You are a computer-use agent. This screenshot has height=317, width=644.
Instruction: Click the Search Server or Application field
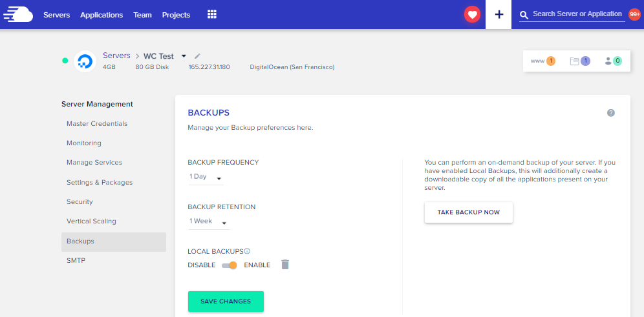coord(578,14)
